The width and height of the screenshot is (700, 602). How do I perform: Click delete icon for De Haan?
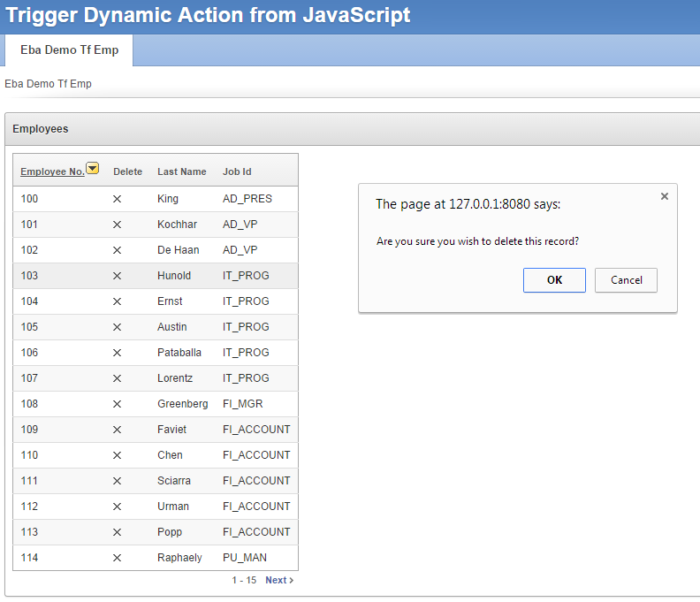pyautogui.click(x=117, y=250)
